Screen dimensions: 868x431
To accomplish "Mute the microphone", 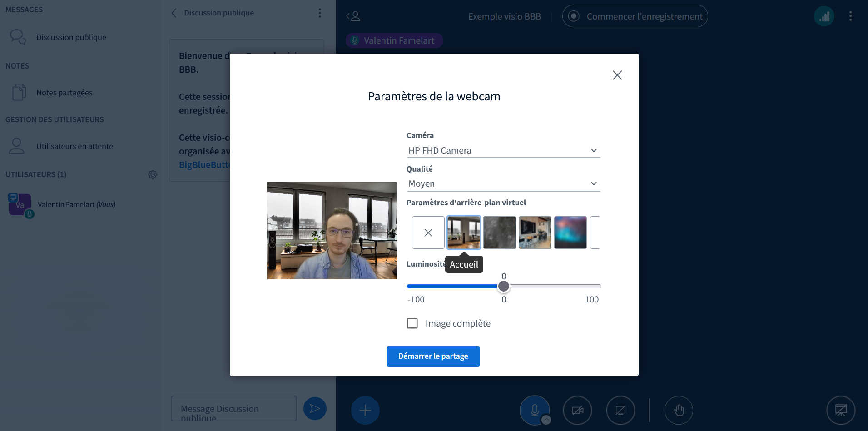I will (535, 410).
